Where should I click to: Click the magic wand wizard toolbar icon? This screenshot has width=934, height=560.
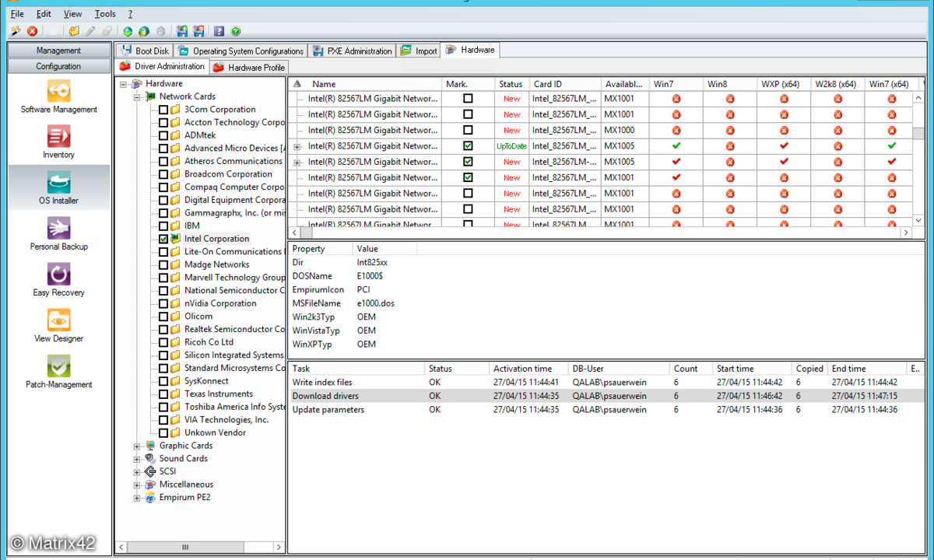16,31
